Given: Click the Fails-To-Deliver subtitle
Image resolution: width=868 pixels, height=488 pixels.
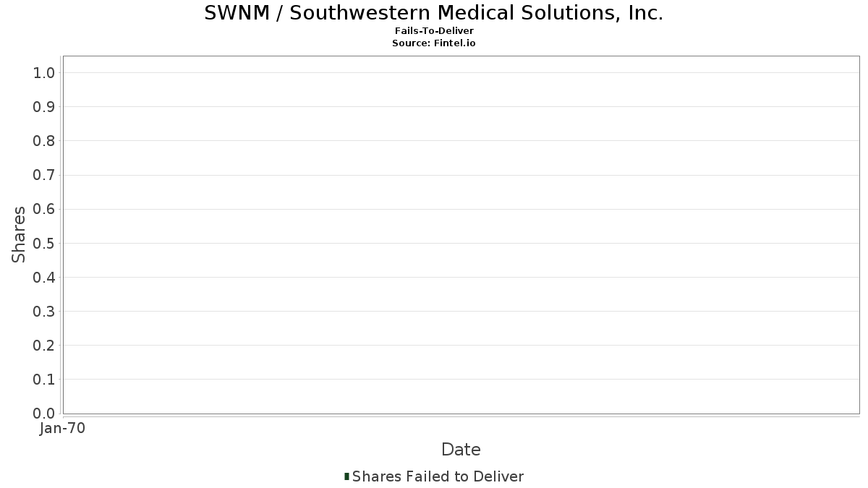Looking at the screenshot, I should (434, 31).
